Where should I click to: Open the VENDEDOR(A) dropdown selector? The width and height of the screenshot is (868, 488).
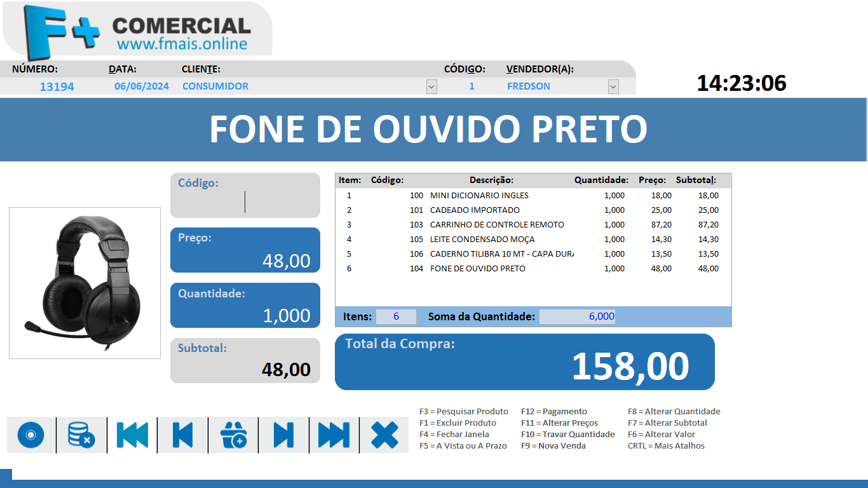pos(611,86)
